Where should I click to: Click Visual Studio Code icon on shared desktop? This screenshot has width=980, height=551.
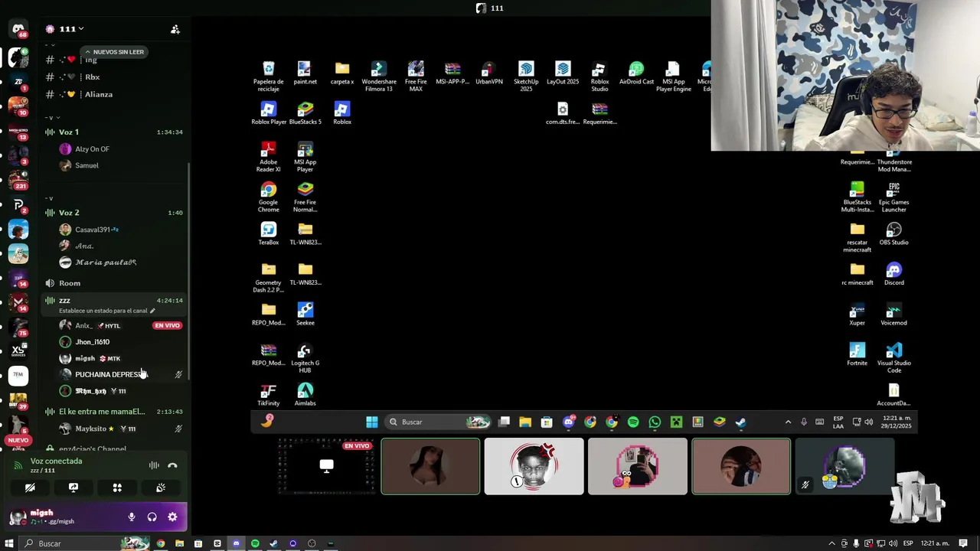[x=893, y=357]
